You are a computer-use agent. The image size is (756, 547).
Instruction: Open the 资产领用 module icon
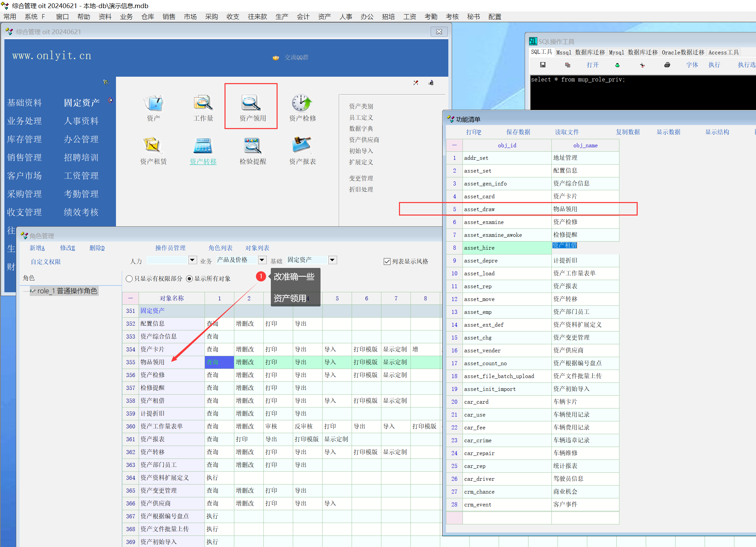click(251, 103)
